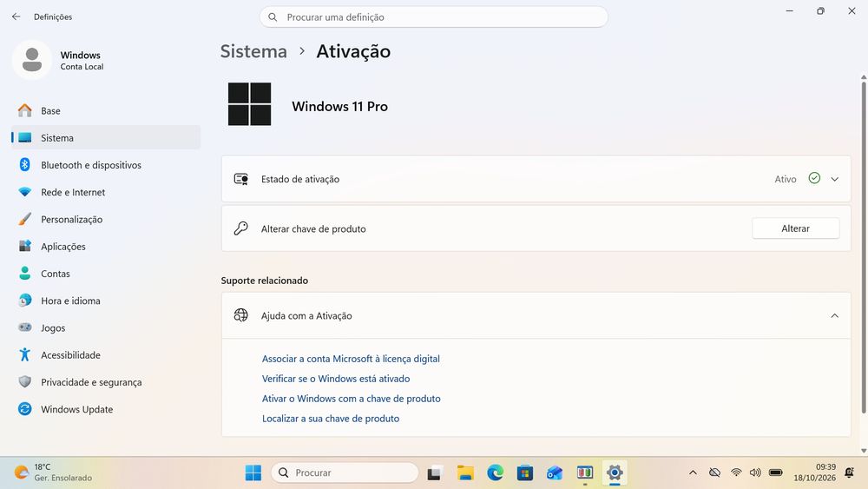This screenshot has width=868, height=489.
Task: Open the Windows Start menu
Action: pyautogui.click(x=253, y=472)
